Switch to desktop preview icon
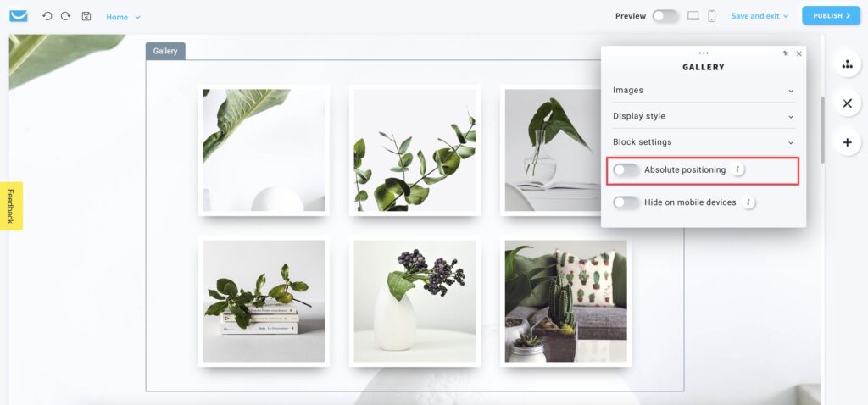The height and width of the screenshot is (405, 868). [693, 16]
